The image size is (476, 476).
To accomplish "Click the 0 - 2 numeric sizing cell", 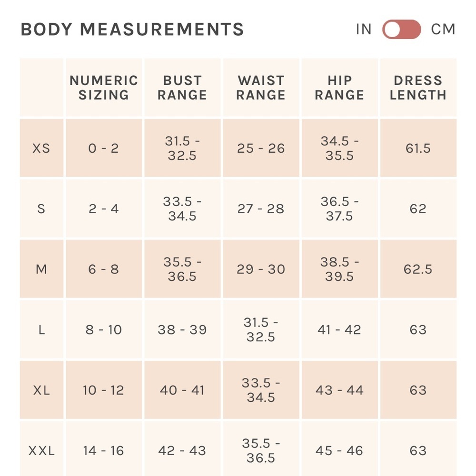I will click(104, 149).
